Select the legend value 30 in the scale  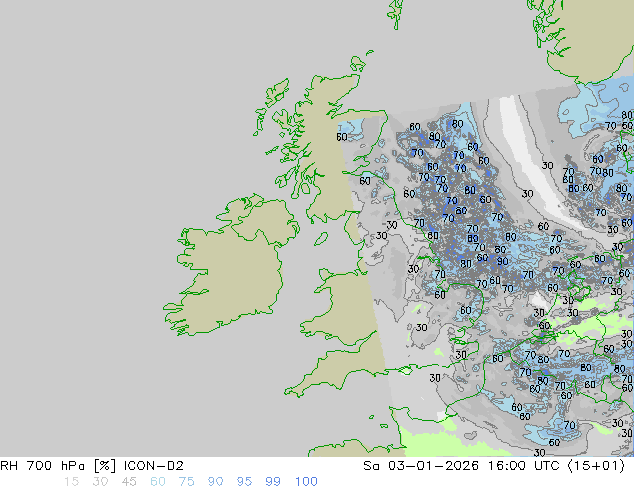pyautogui.click(x=100, y=482)
